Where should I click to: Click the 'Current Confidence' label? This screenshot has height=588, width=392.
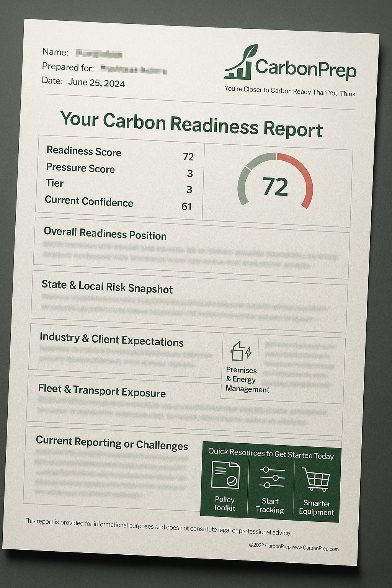(89, 201)
